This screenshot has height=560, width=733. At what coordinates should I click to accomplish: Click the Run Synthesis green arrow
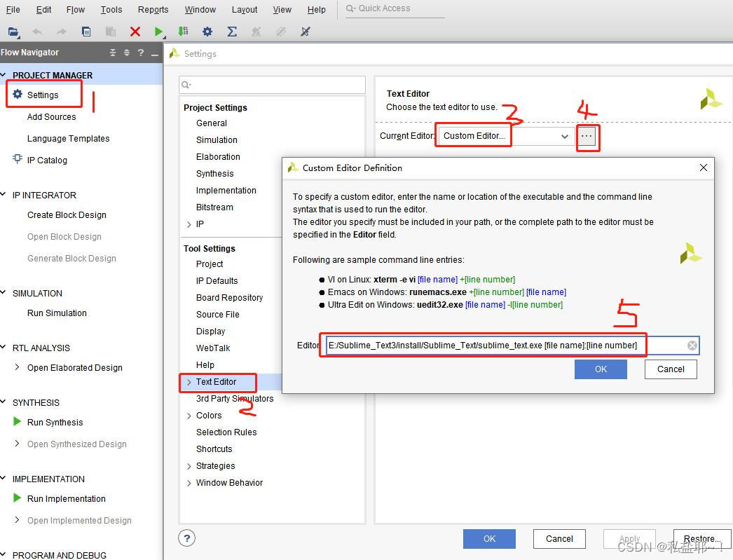point(18,422)
